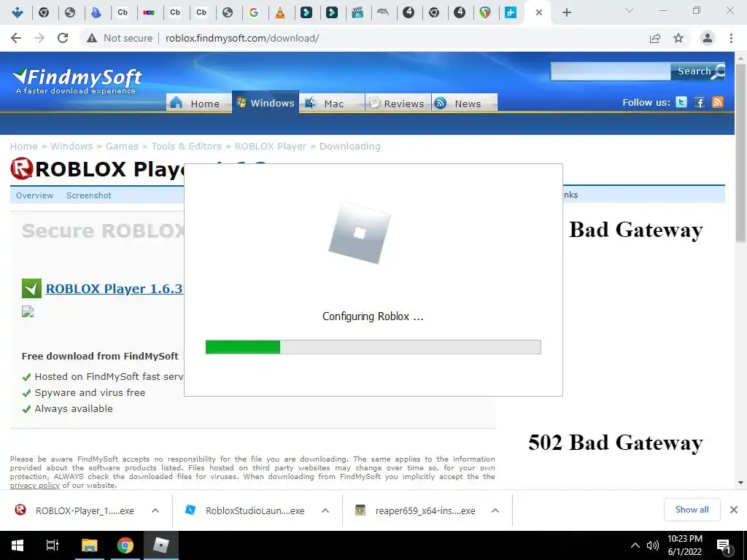Focus the roblox.findmysoft.com address bar
The height and width of the screenshot is (560, 747).
pyautogui.click(x=242, y=38)
